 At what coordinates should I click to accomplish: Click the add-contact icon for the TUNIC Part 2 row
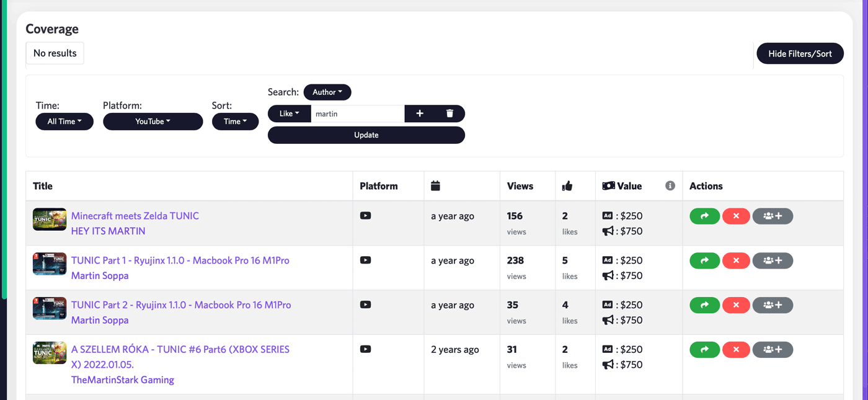point(773,305)
